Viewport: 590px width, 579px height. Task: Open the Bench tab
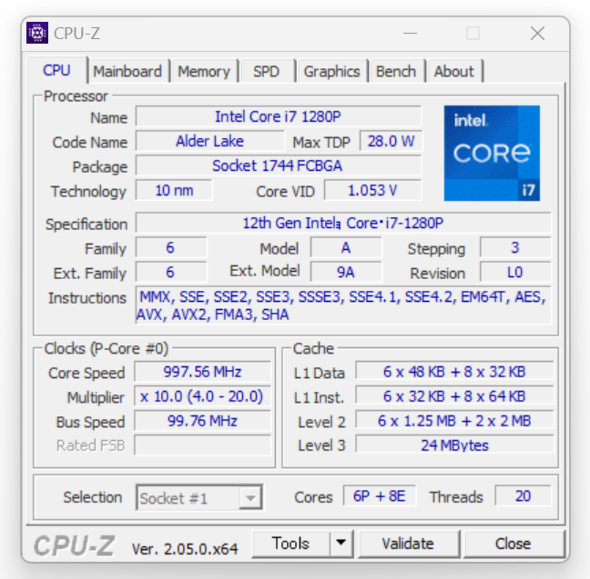[396, 71]
